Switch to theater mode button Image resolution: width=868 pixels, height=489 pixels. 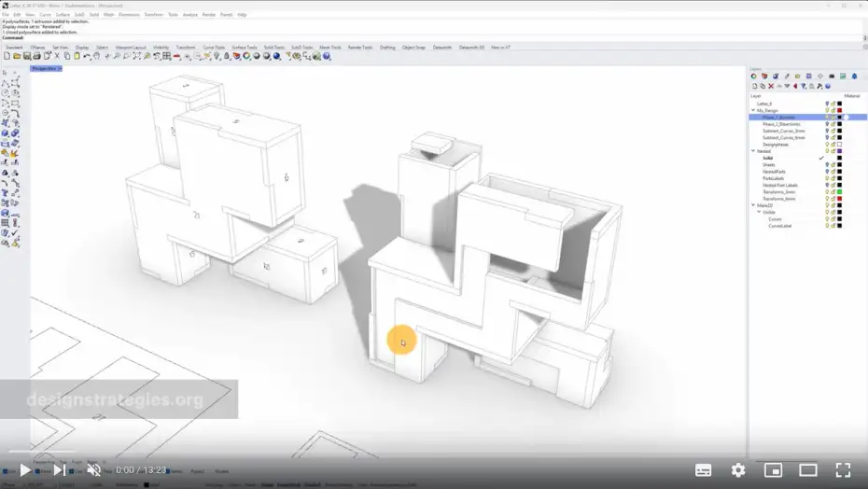[x=807, y=470]
